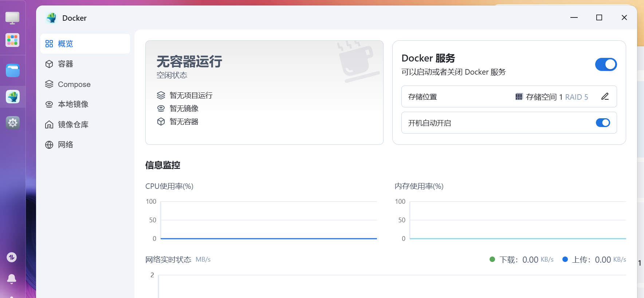Screen dimensions: 644x298
Task: Open the app launcher grid icon
Action: [x=12, y=40]
